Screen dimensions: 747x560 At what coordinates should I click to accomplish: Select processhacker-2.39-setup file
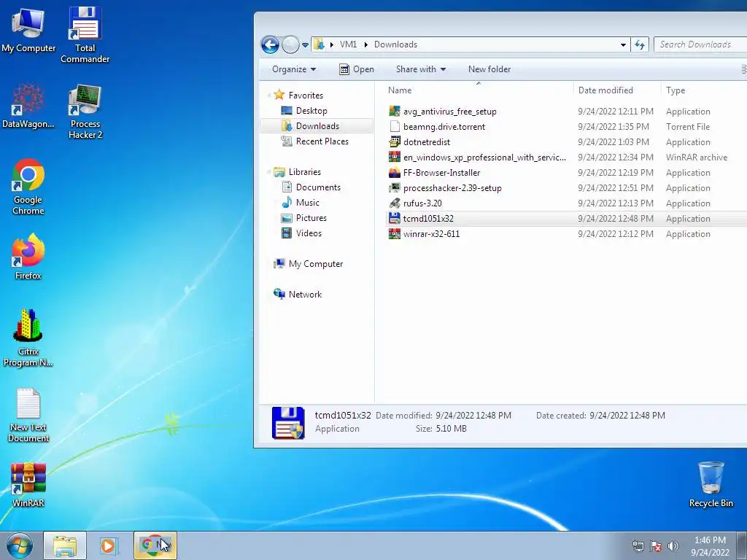[452, 187]
